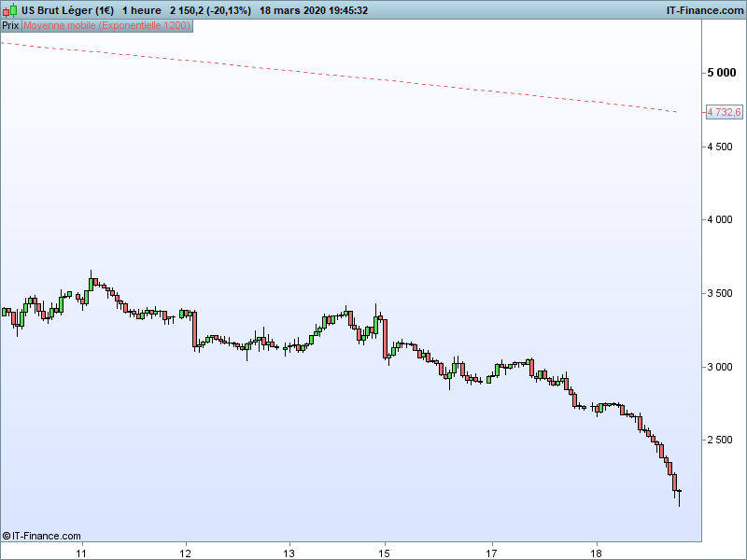The width and height of the screenshot is (747, 560).
Task: Open the IT-Finance.com link in the title bar
Action: [x=705, y=10]
